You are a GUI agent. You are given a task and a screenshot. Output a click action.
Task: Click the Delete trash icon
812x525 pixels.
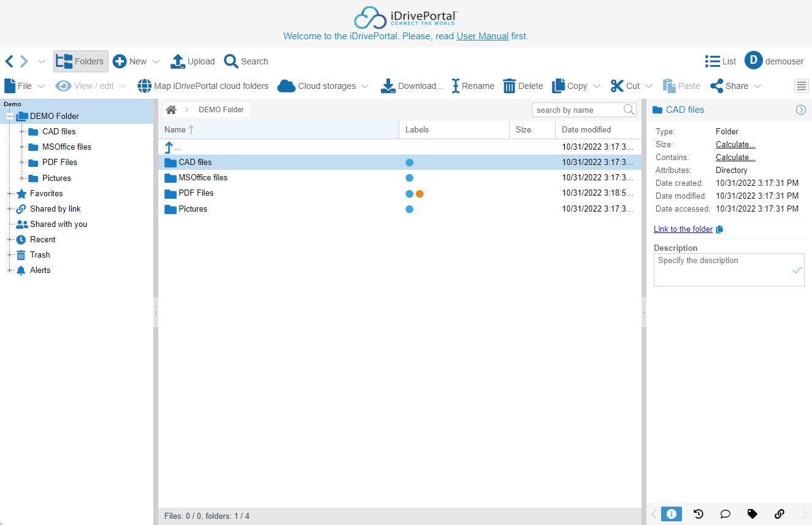coord(510,86)
